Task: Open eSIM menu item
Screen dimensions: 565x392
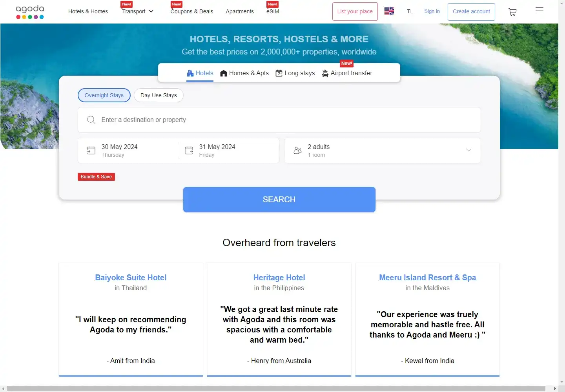Action: (x=273, y=11)
